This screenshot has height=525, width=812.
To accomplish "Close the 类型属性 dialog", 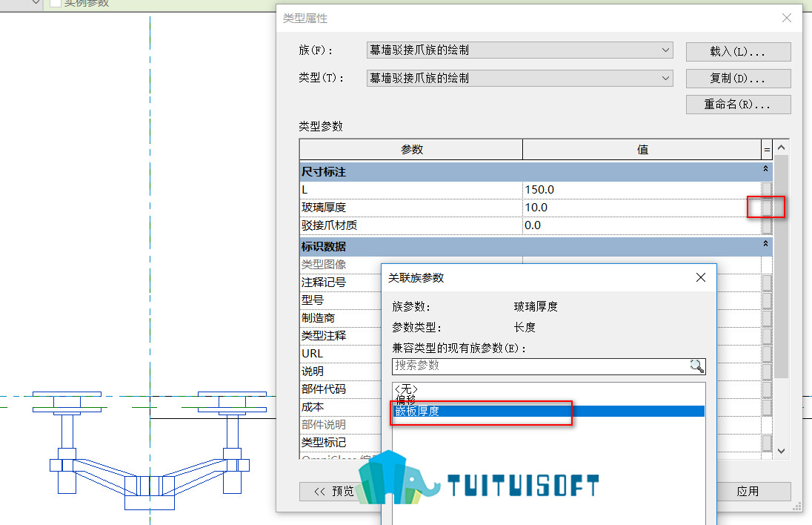I will pos(786,18).
